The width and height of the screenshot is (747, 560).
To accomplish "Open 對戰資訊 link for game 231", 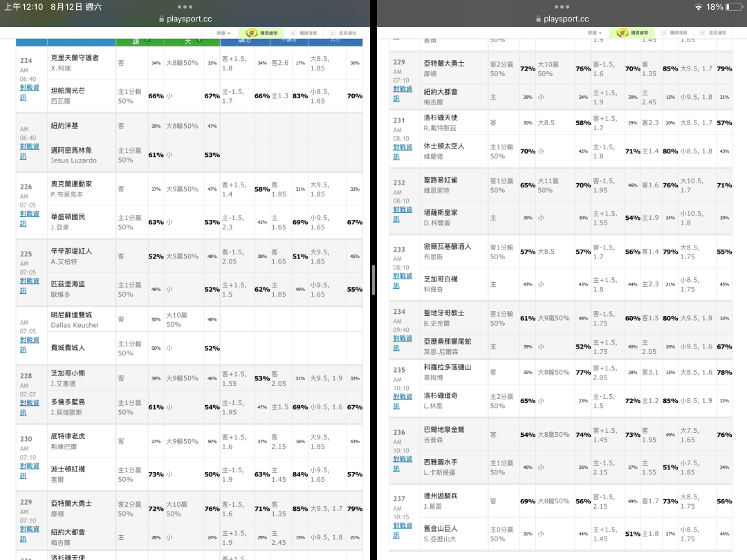I will coord(403,152).
